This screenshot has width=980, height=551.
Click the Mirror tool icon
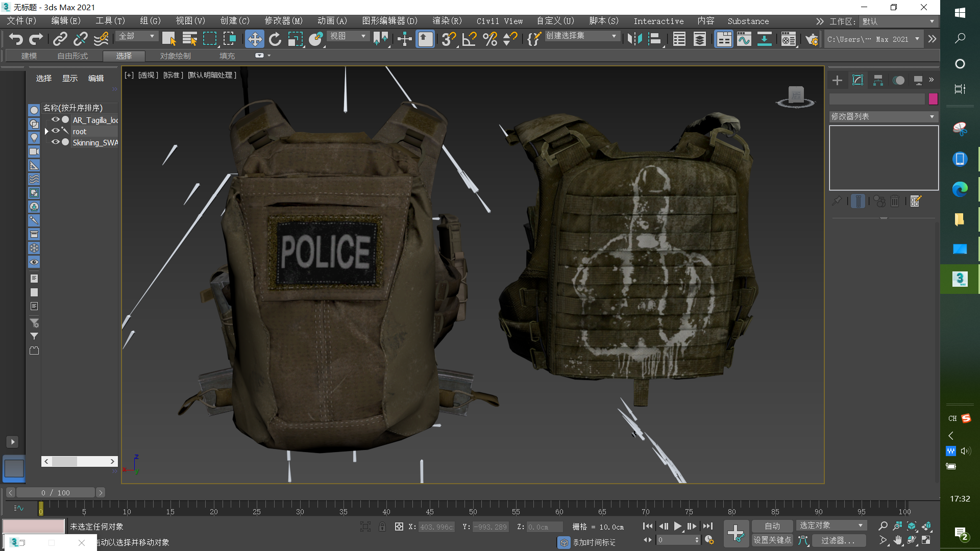[634, 39]
